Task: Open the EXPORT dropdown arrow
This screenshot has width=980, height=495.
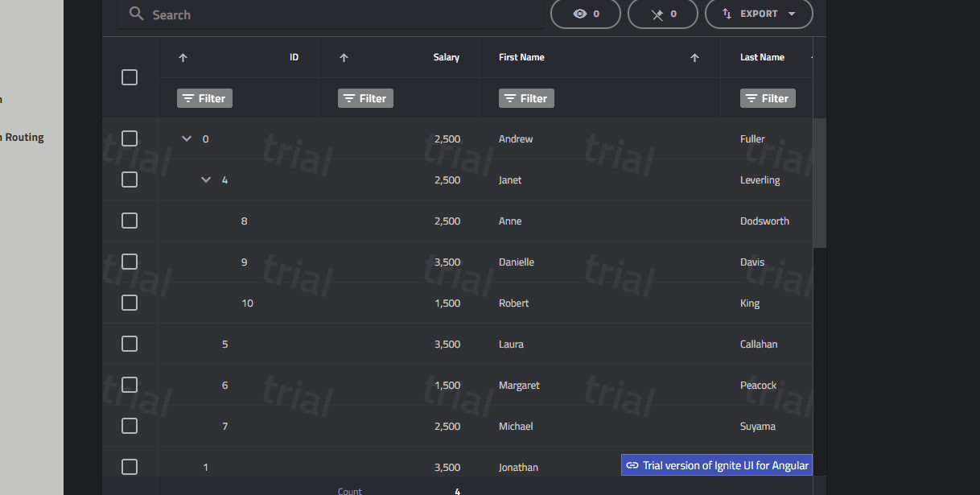Action: (x=792, y=14)
